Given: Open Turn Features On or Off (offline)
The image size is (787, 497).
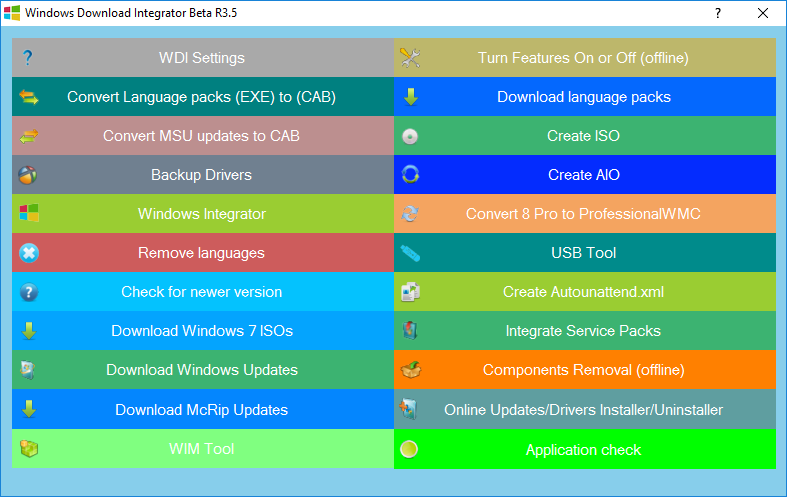Looking at the screenshot, I should click(x=585, y=58).
